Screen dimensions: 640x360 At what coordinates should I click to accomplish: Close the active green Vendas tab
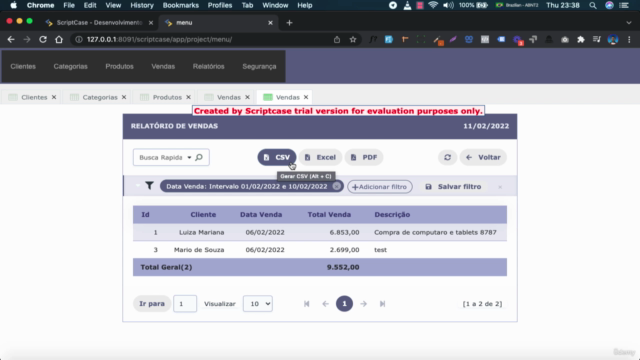click(306, 97)
